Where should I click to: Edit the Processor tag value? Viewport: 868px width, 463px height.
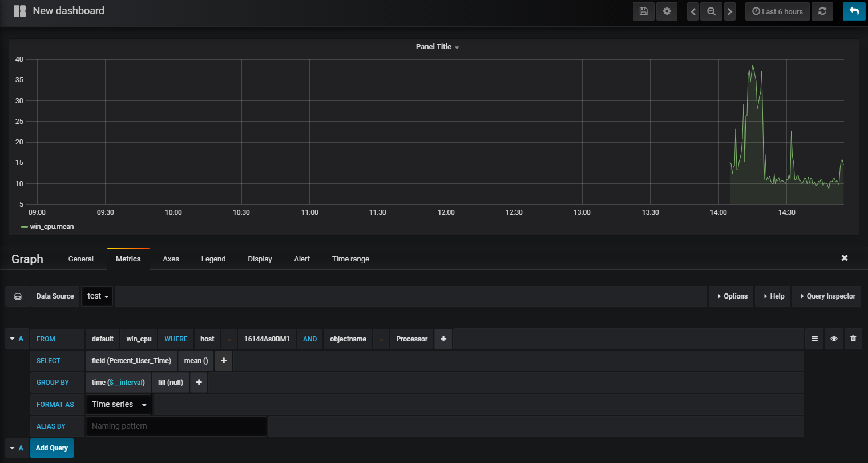[x=412, y=339]
